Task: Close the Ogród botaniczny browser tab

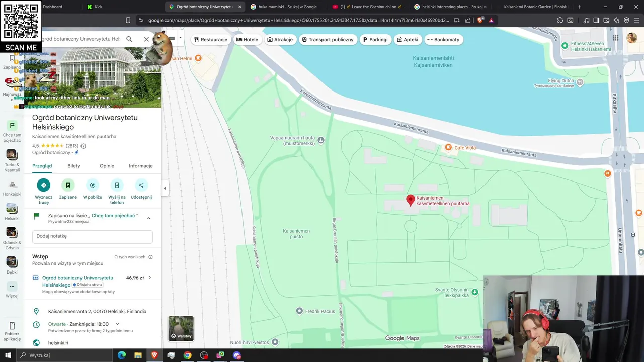Action: pyautogui.click(x=239, y=7)
